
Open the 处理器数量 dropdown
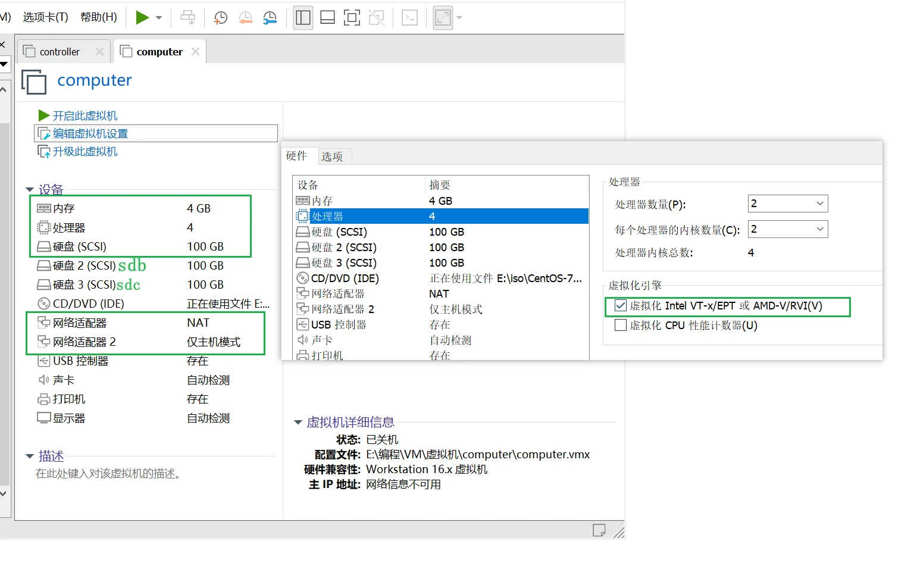(787, 204)
